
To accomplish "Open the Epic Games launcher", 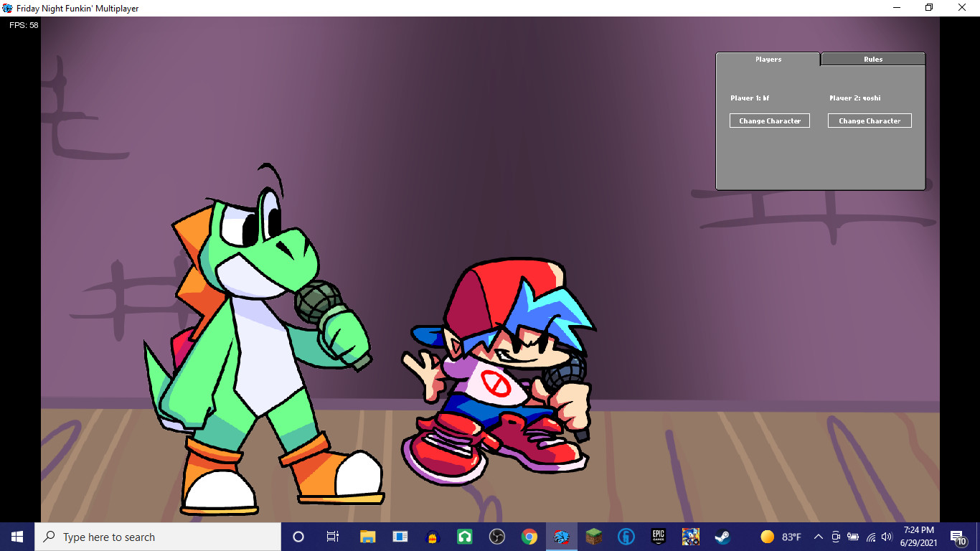I will pyautogui.click(x=658, y=536).
